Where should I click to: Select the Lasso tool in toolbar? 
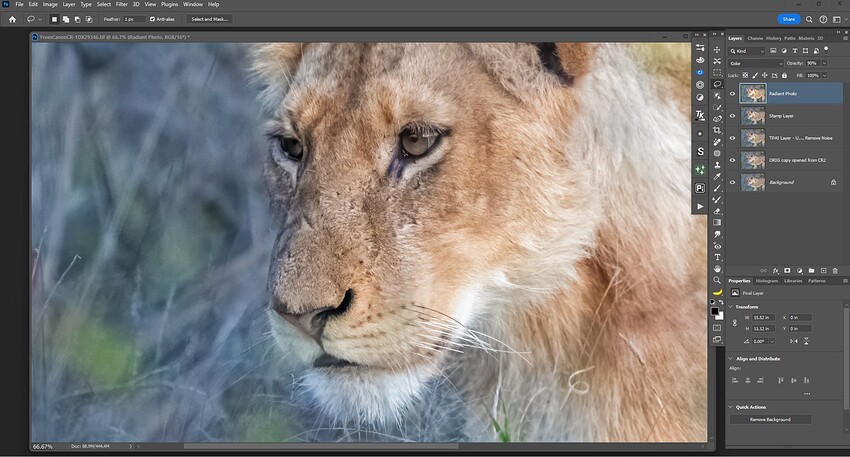(717, 84)
